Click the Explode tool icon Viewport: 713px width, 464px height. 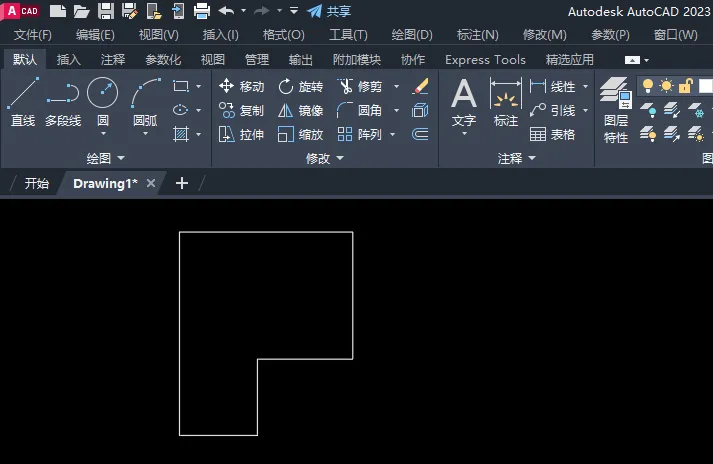click(x=420, y=110)
